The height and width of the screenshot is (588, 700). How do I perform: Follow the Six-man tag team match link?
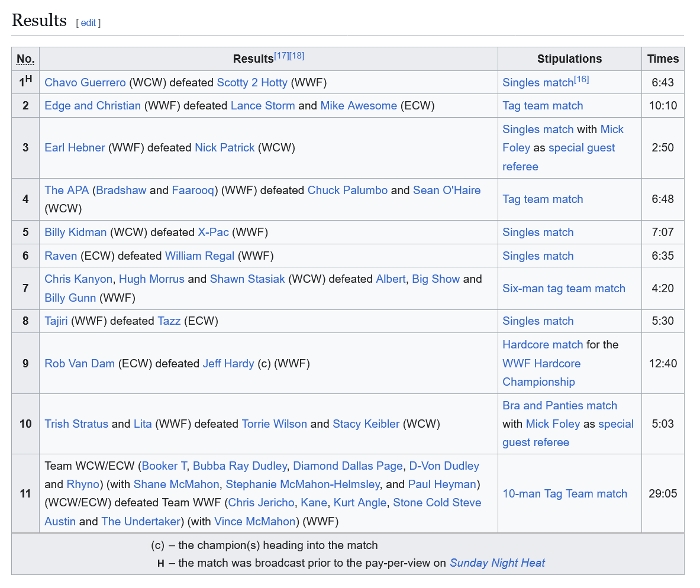point(564,289)
